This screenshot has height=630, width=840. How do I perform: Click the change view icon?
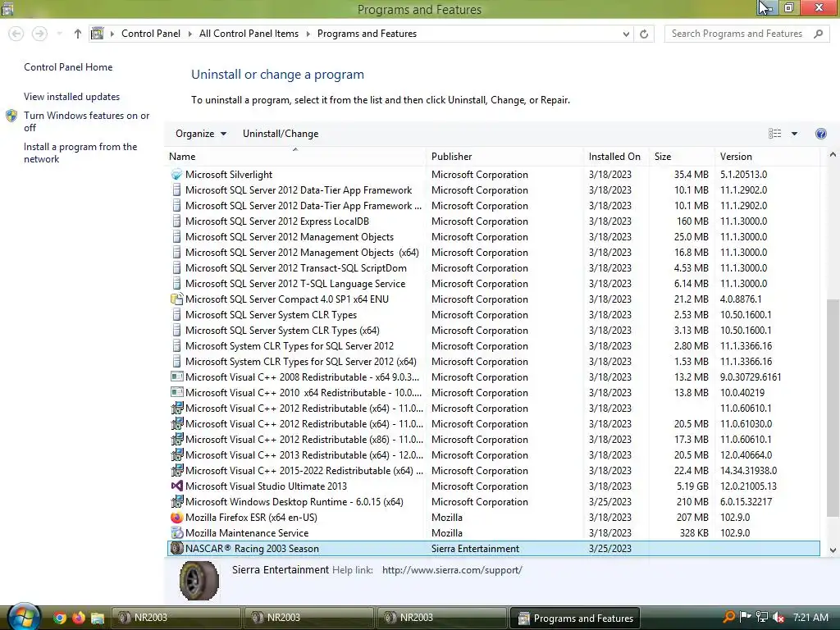pos(774,134)
